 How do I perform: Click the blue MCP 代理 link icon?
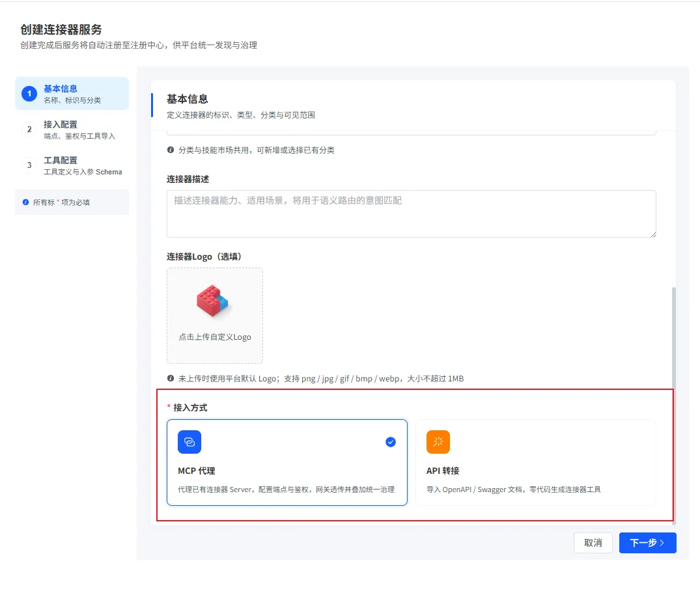tap(189, 442)
